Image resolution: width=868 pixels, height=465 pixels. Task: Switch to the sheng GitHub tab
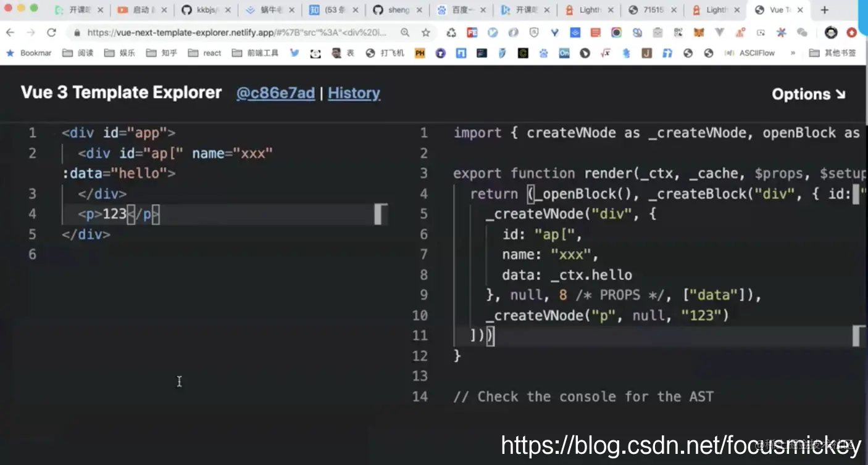pos(398,10)
